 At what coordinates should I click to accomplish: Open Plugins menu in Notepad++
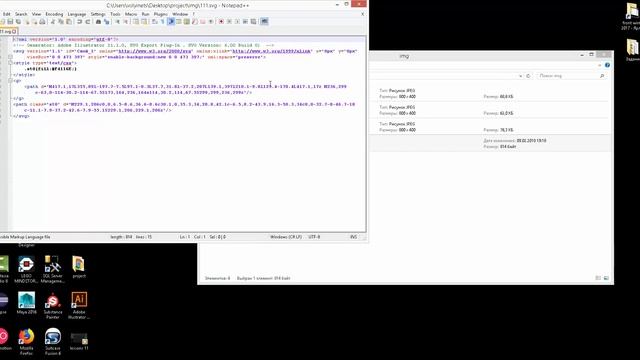coord(160,14)
